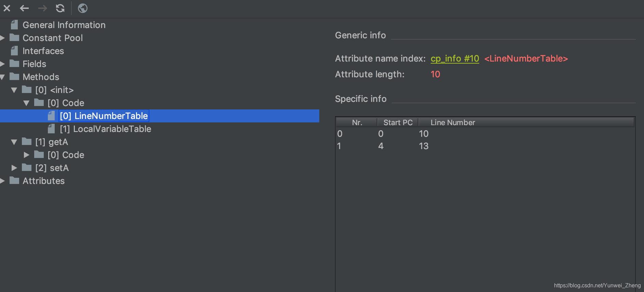Select [0] LineNumberTable tree item
This screenshot has height=292, width=644.
coord(104,116)
